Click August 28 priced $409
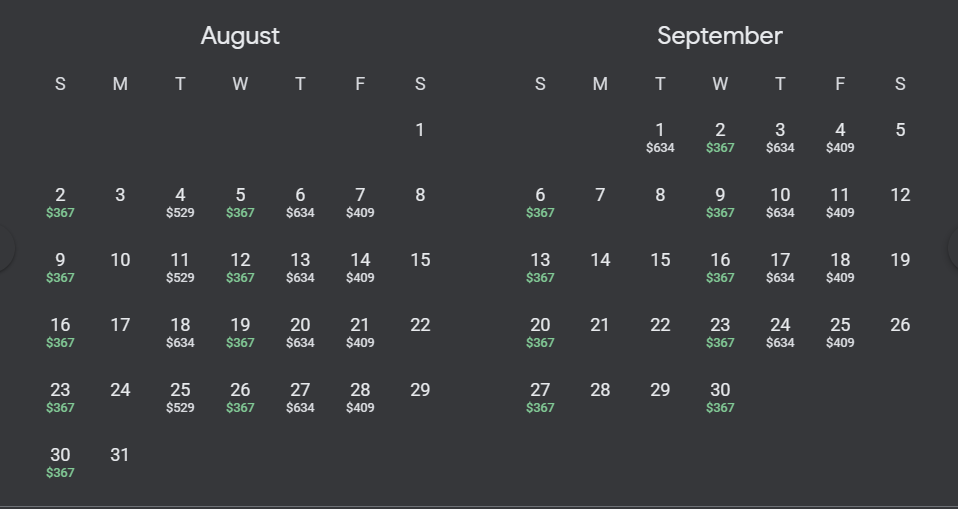The height and width of the screenshot is (509, 958). [x=360, y=396]
